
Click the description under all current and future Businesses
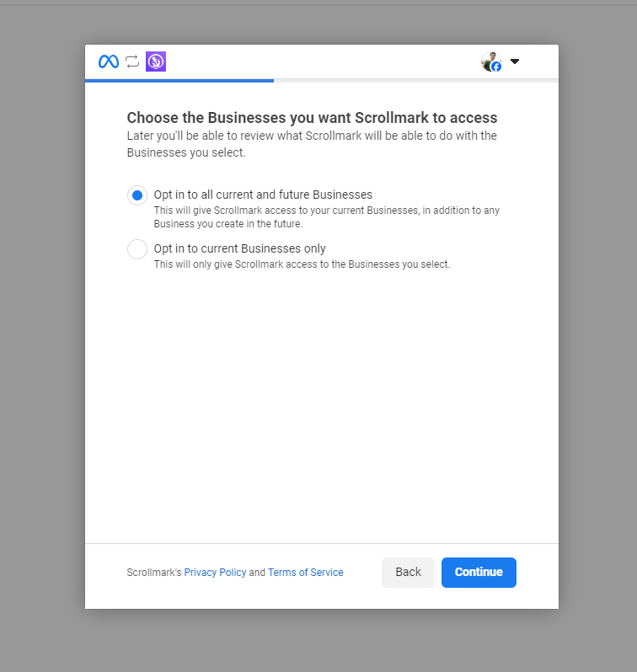[326, 217]
